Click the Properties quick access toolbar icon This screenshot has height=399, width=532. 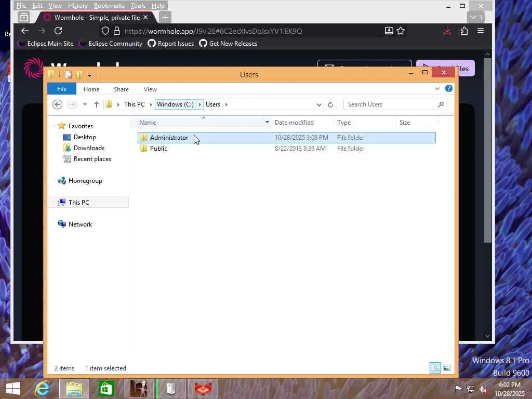coord(68,75)
